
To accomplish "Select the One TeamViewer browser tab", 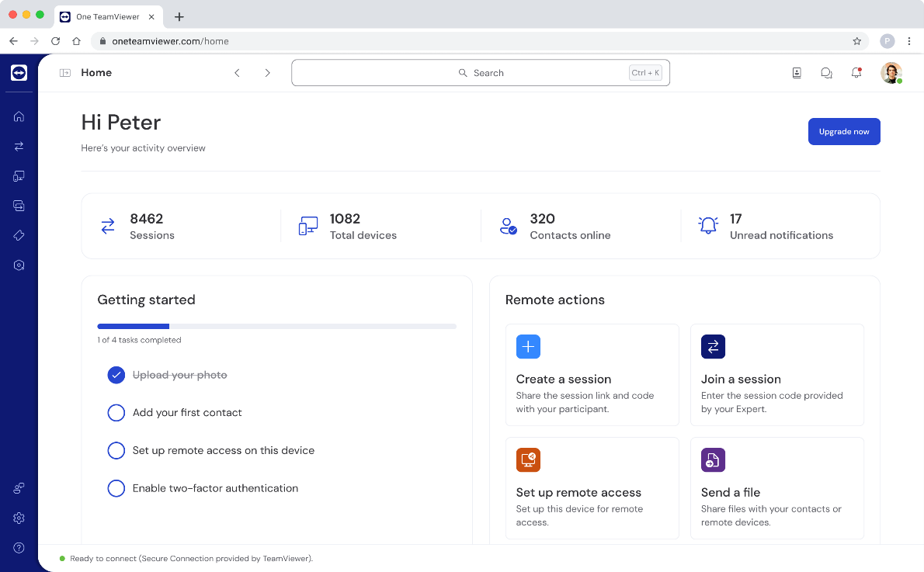I will [x=107, y=16].
